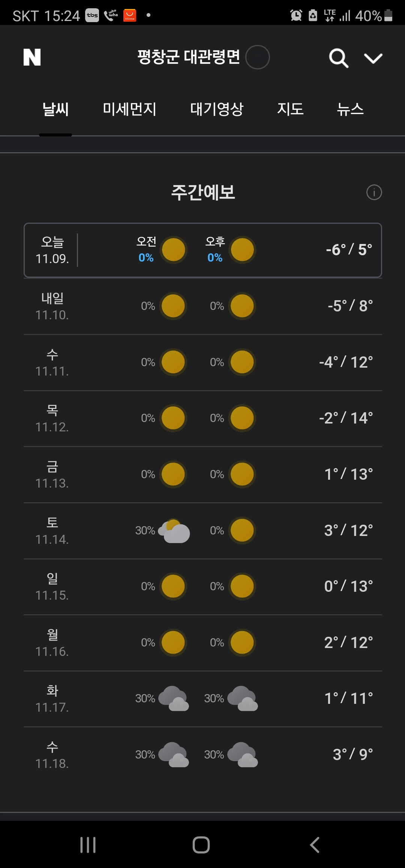The image size is (405, 868).
Task: Tap the 11.14 morning partly cloudy icon
Action: (174, 531)
